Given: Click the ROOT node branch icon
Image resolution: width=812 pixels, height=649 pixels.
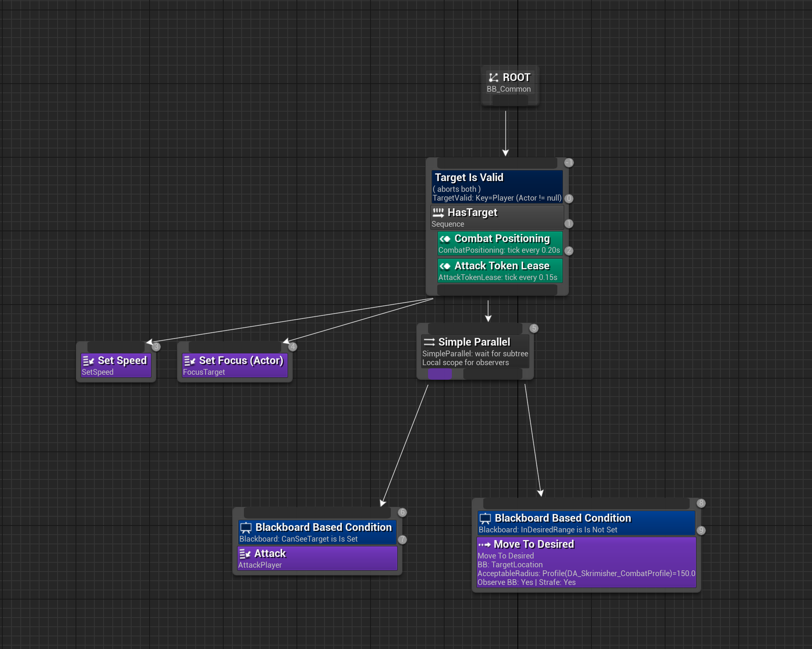Looking at the screenshot, I should [x=493, y=77].
